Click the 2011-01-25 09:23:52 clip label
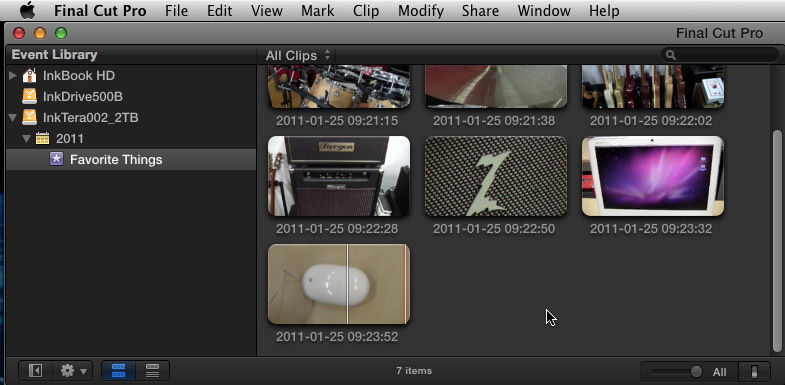The image size is (785, 385). [x=337, y=336]
